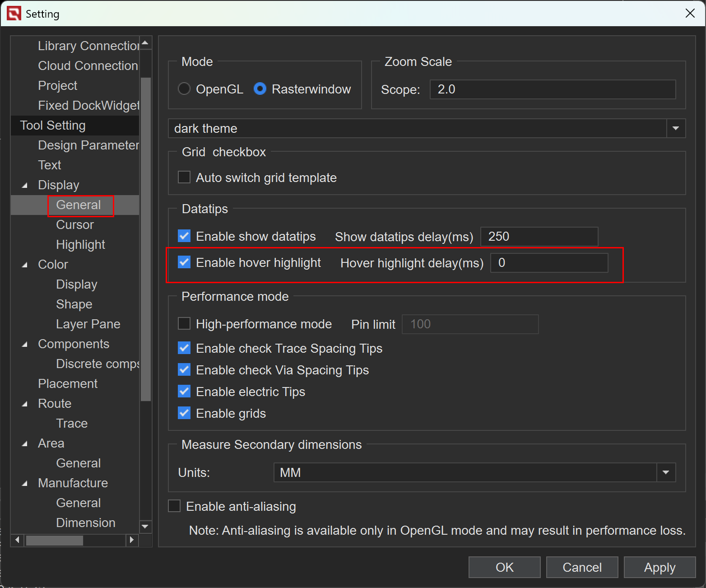Collapse the Manufacture tree node arrow
This screenshot has height=588, width=706.
[x=25, y=483]
